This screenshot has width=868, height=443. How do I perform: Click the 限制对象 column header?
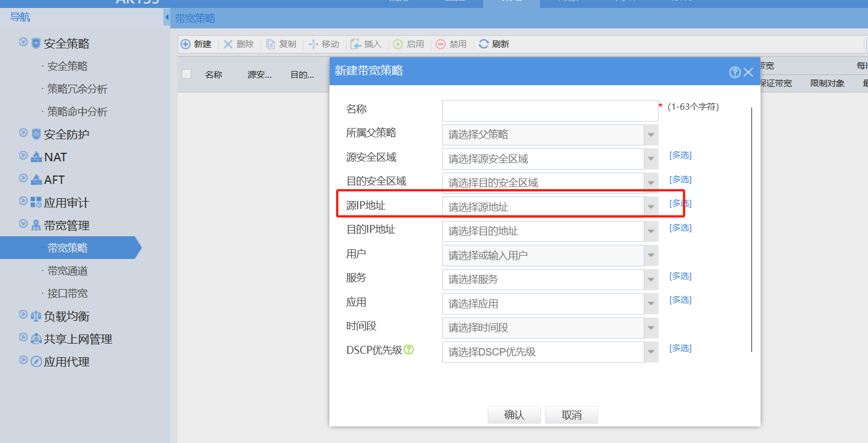827,83
